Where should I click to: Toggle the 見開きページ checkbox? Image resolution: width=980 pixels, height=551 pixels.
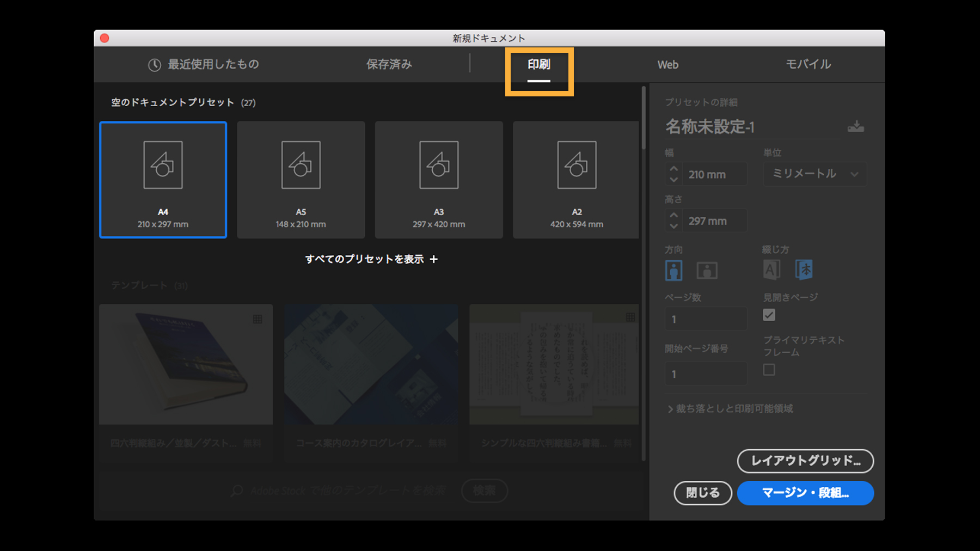click(769, 315)
